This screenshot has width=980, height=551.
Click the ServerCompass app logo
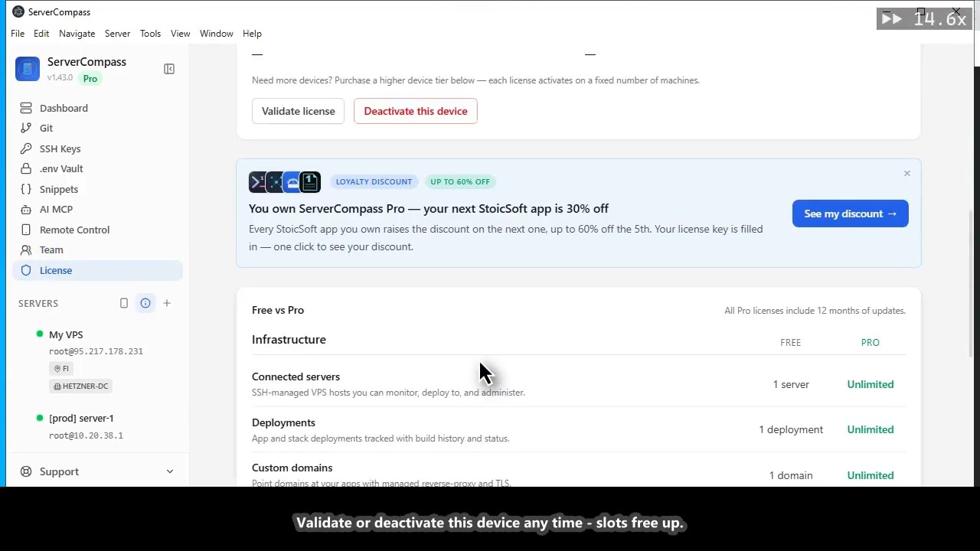[x=28, y=69]
